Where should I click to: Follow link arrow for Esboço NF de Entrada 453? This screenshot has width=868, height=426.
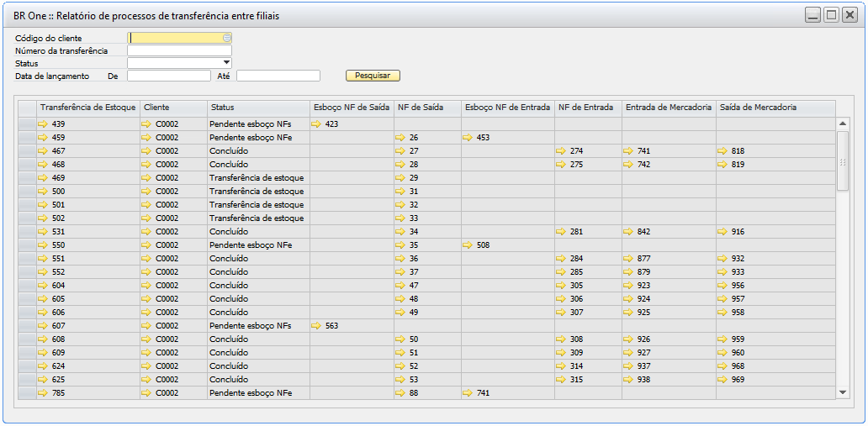(x=468, y=138)
